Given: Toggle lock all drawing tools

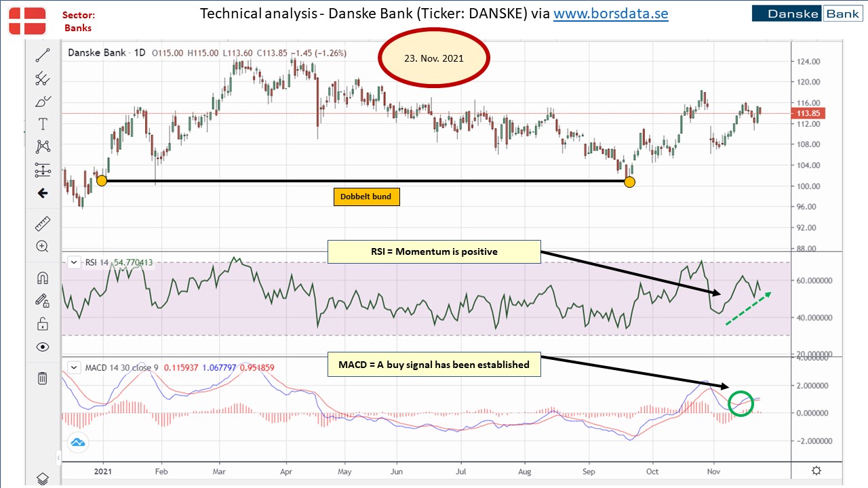Looking at the screenshot, I should pyautogui.click(x=43, y=323).
